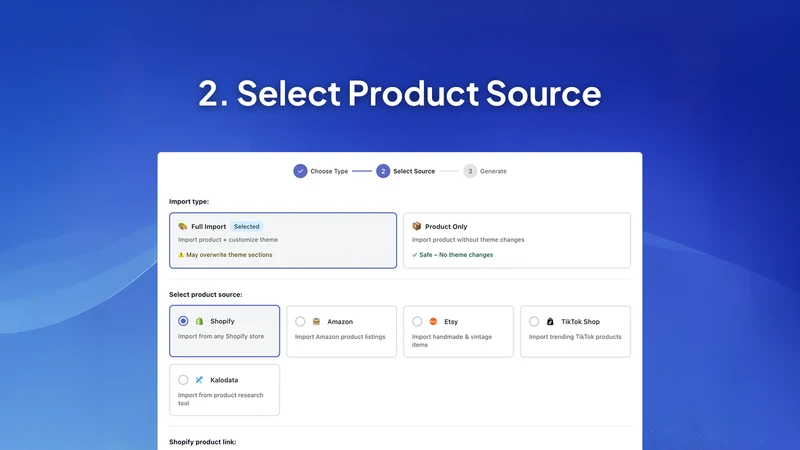Click the Selected badge on Full Import
This screenshot has height=450, width=800.
[x=246, y=227]
